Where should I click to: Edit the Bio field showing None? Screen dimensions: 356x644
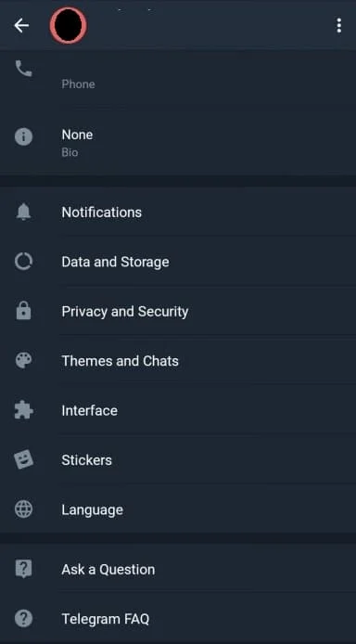click(x=178, y=143)
